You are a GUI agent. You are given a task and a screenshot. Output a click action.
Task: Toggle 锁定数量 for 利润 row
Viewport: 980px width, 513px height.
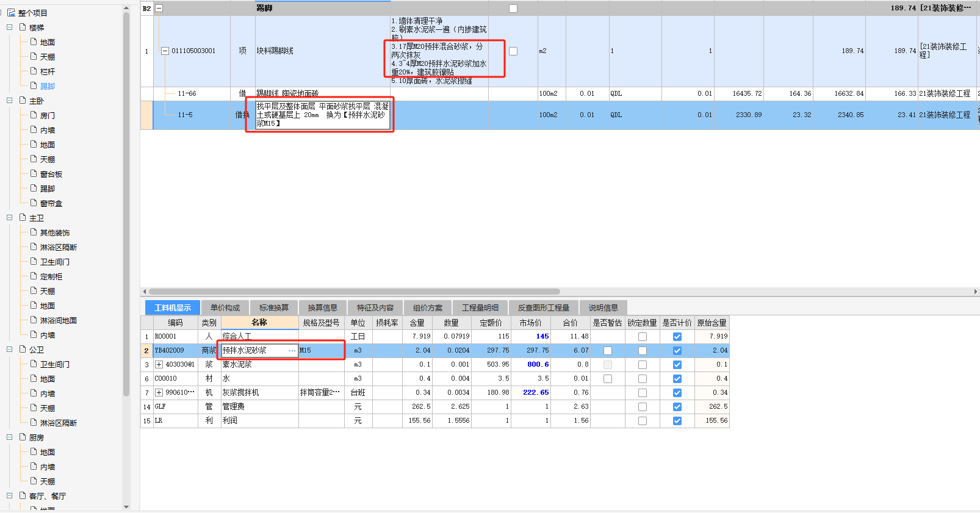pos(643,421)
